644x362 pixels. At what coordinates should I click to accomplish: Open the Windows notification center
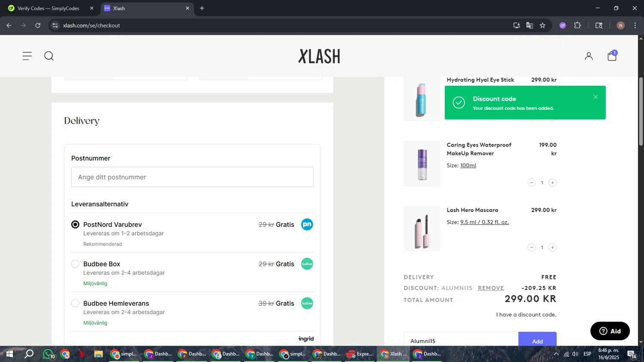(632, 354)
